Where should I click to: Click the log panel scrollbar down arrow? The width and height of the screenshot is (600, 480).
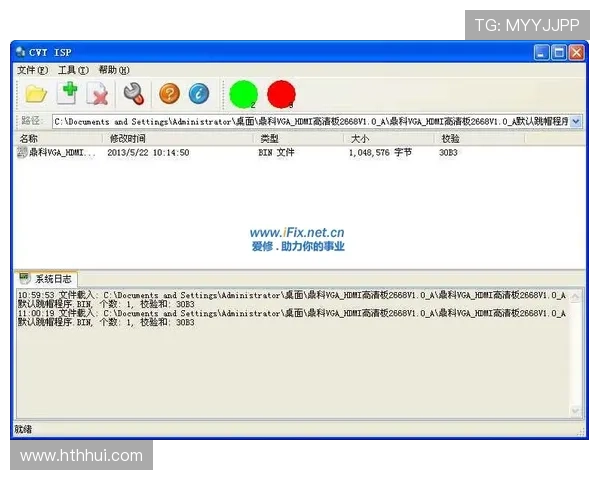[576, 410]
